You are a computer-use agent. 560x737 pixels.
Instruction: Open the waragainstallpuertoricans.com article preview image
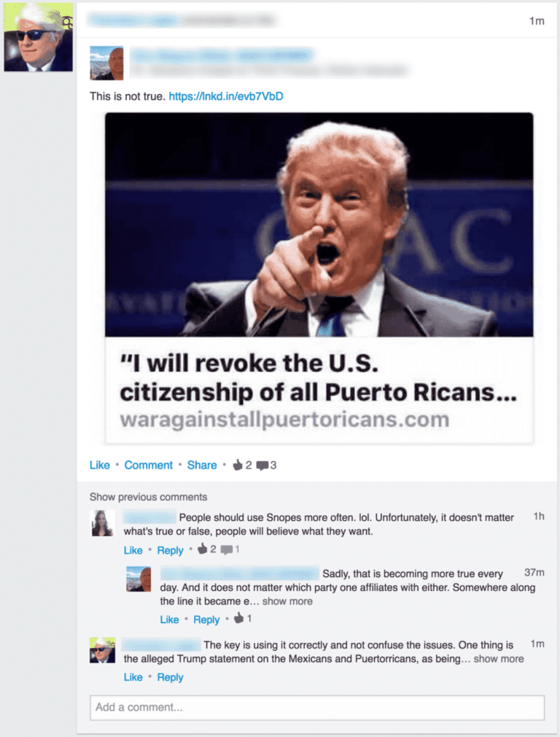[x=319, y=224]
